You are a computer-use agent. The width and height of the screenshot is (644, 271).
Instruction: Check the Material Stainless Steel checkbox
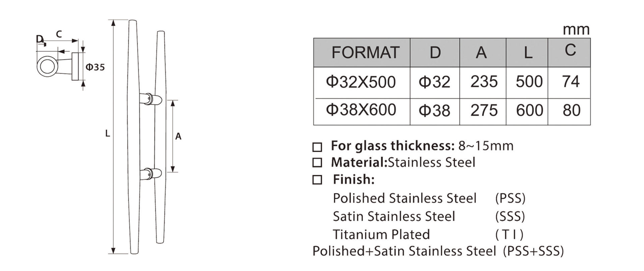pos(317,163)
